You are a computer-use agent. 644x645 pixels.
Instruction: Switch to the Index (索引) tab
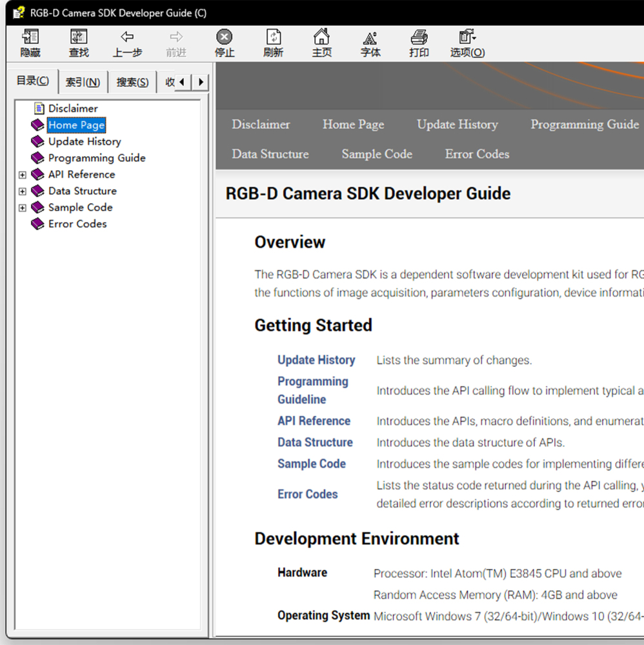(x=83, y=82)
